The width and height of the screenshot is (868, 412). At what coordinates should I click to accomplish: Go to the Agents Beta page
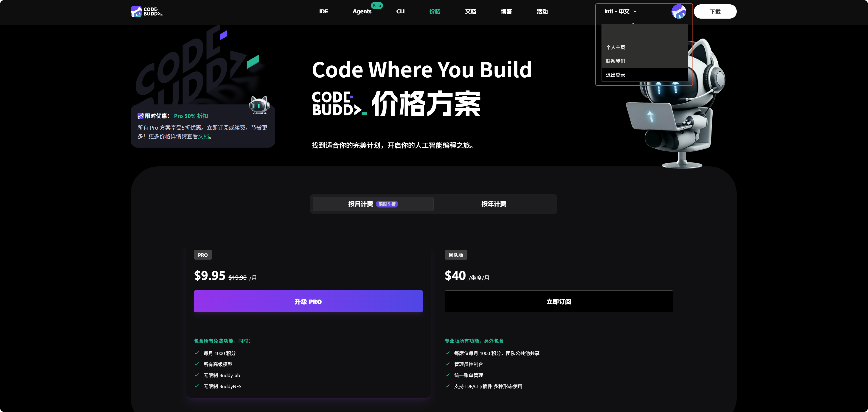(362, 11)
